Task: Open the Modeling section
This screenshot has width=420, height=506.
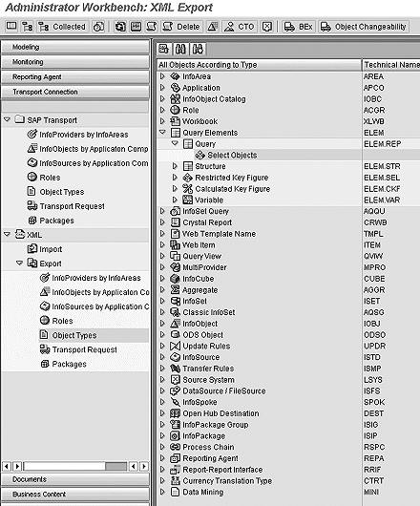Action: click(75, 47)
